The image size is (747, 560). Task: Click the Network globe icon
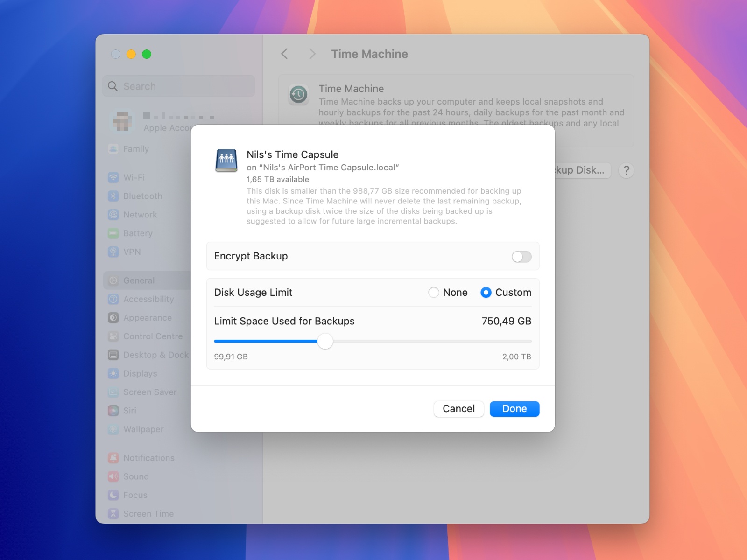113,215
